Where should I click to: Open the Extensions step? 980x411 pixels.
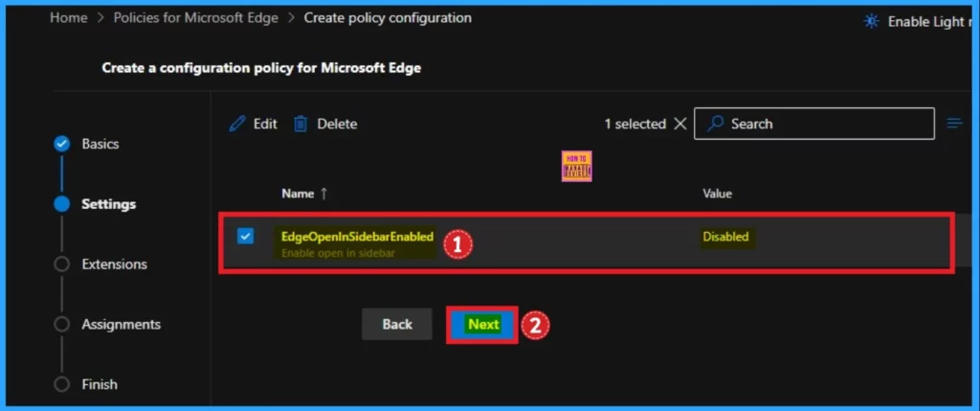click(x=115, y=264)
